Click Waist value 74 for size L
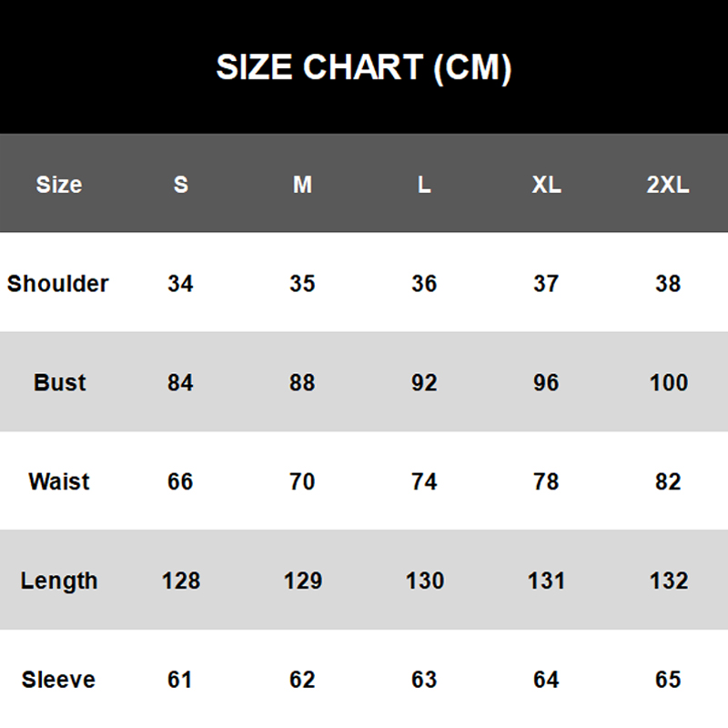This screenshot has width=728, height=728. click(424, 481)
